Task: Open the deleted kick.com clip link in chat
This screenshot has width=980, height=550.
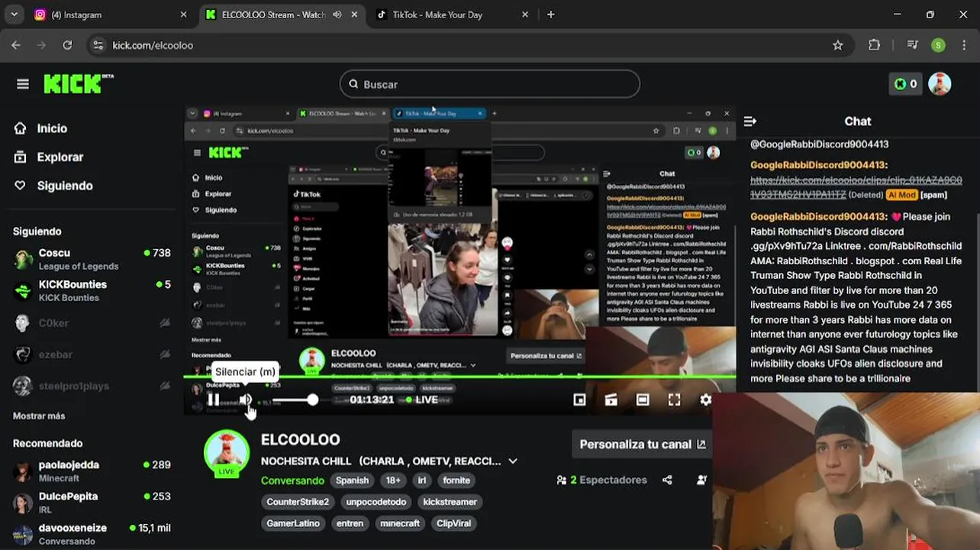Action: (x=856, y=187)
